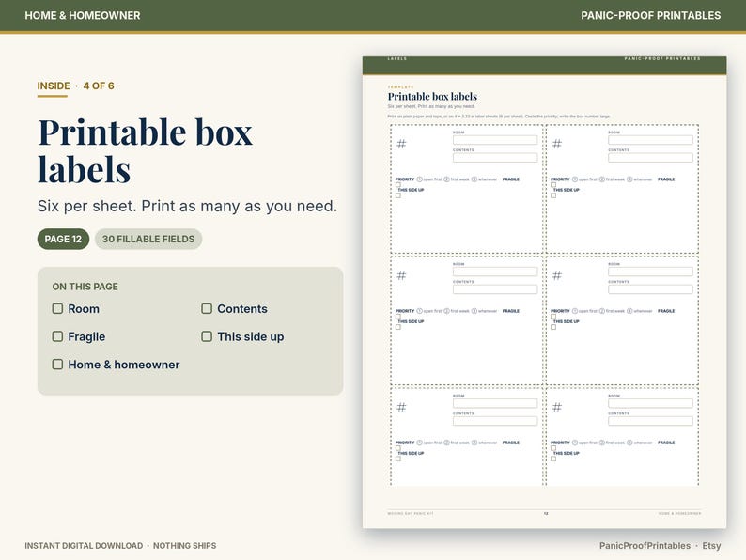The width and height of the screenshot is (746, 560).
Task: Click INSTANT DIGITAL DOWNLOAD footer text
Action: pos(84,546)
